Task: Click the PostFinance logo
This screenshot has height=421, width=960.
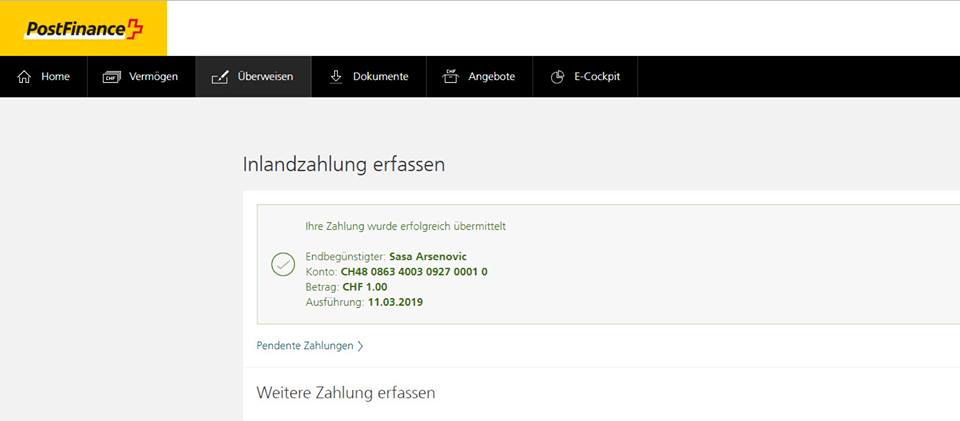Action: pyautogui.click(x=83, y=29)
